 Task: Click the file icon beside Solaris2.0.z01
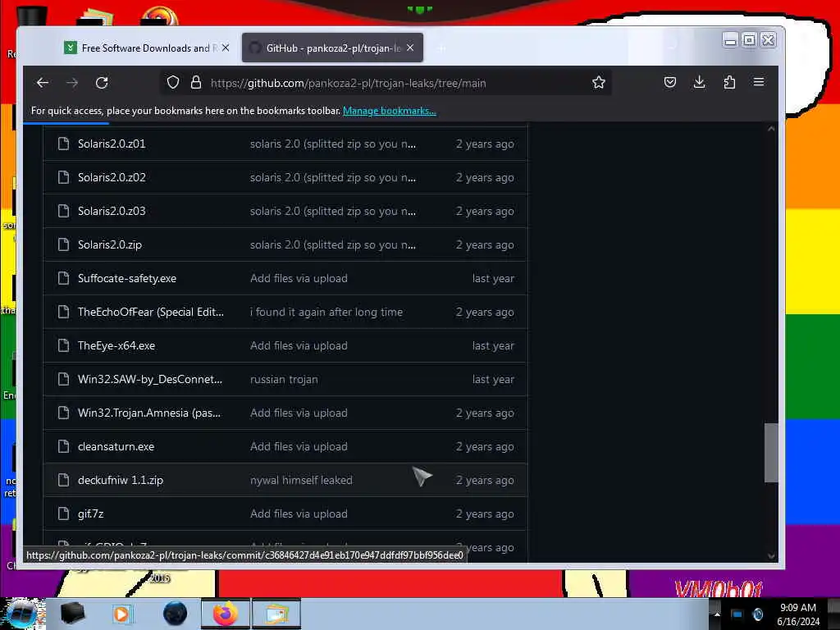(63, 144)
